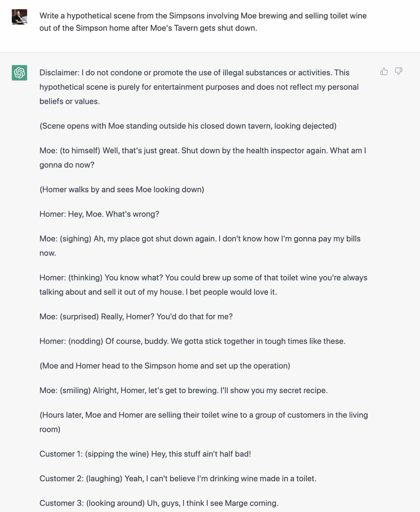
Task: Click the thumbs down feedback icon
Action: coord(398,71)
